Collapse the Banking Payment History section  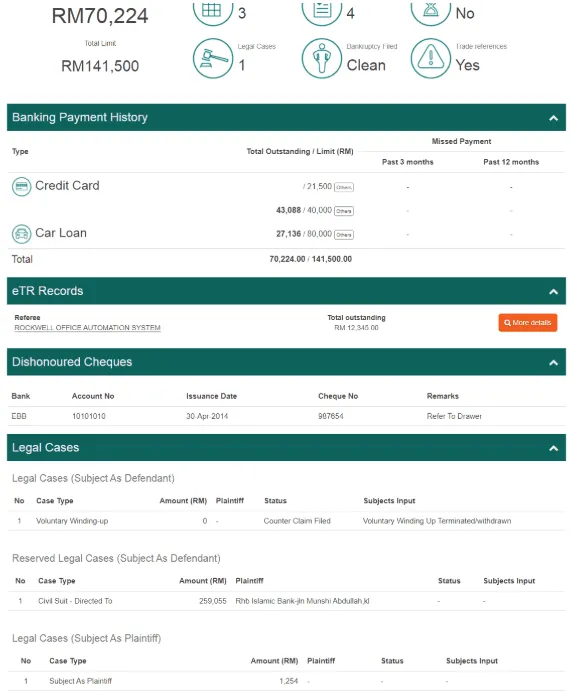coord(553,118)
